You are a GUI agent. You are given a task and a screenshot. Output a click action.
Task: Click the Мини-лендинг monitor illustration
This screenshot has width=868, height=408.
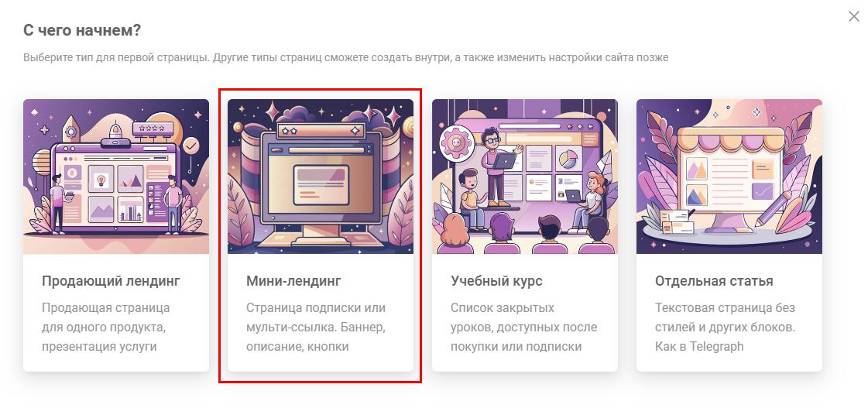321,176
